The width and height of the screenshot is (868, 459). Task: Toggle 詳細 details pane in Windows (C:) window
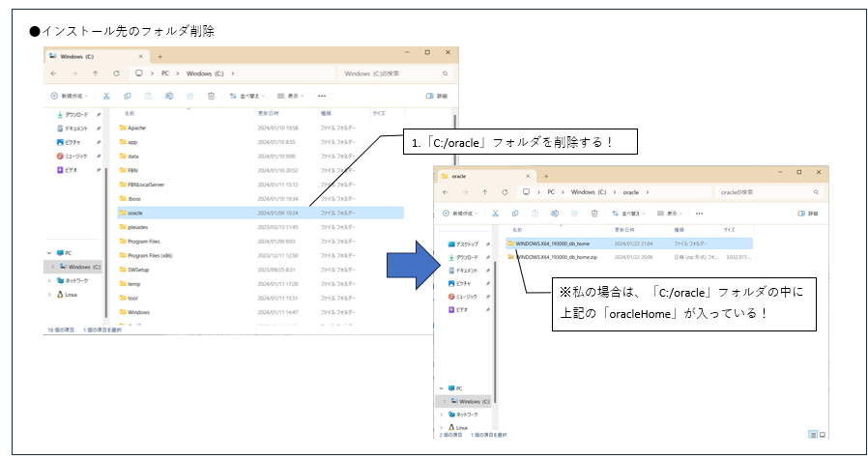(x=437, y=96)
